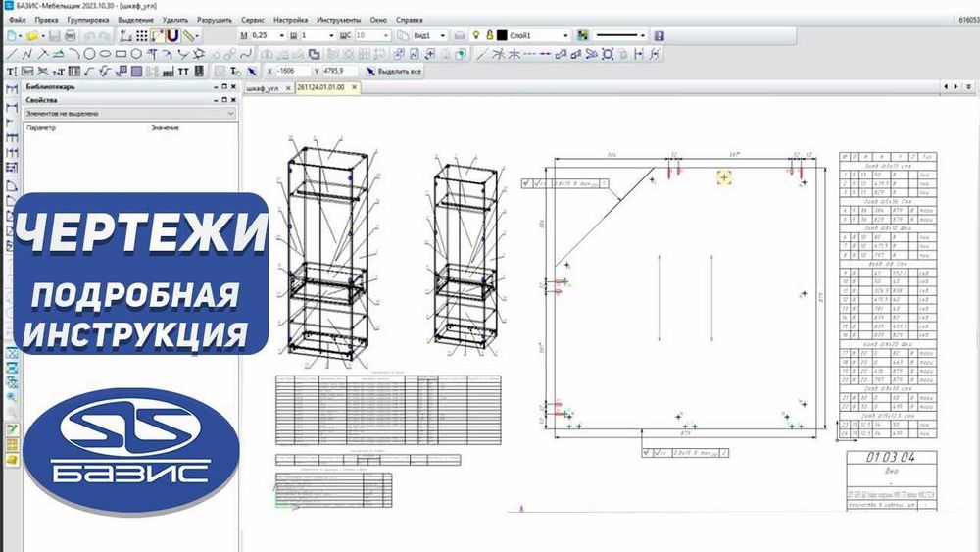Click the framed circle icon in right edit toolbar
This screenshot has height=552, width=980.
(x=608, y=54)
